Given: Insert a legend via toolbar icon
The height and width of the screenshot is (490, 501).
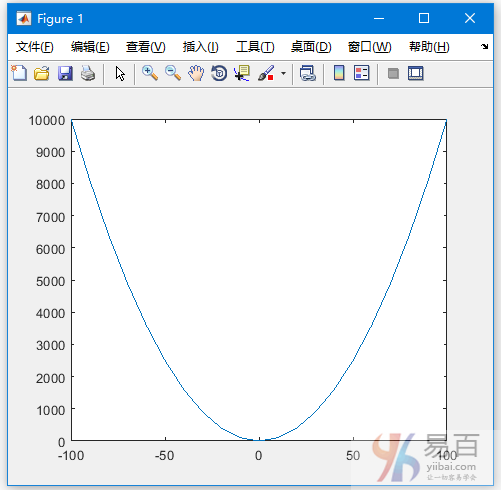Looking at the screenshot, I should [x=362, y=73].
